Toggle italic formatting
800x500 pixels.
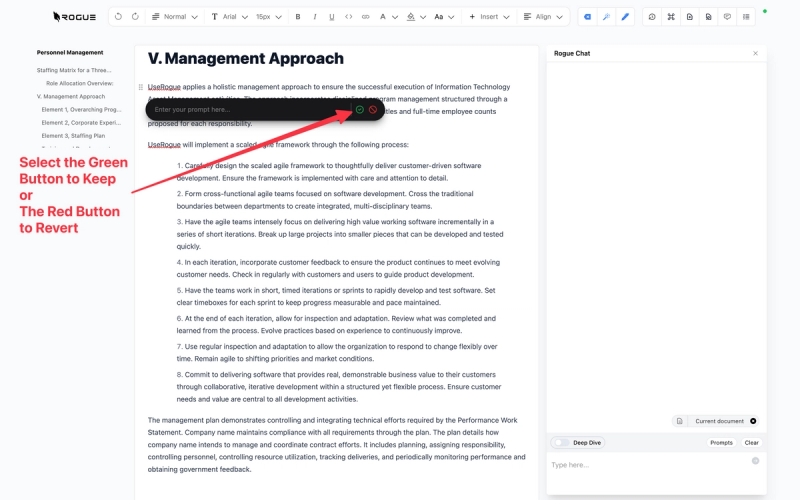315,17
